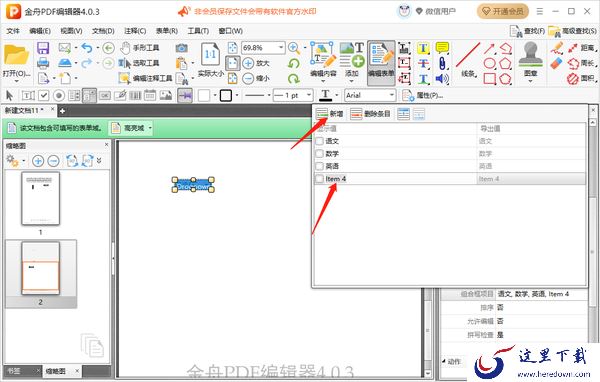Image resolution: width=600 pixels, height=382 pixels.
Task: Select the 编辑注释工具 annotation edit tool
Action: 145,78
